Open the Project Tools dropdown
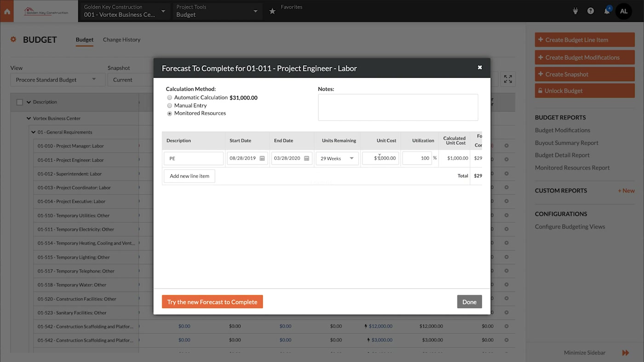The height and width of the screenshot is (362, 644). click(217, 11)
